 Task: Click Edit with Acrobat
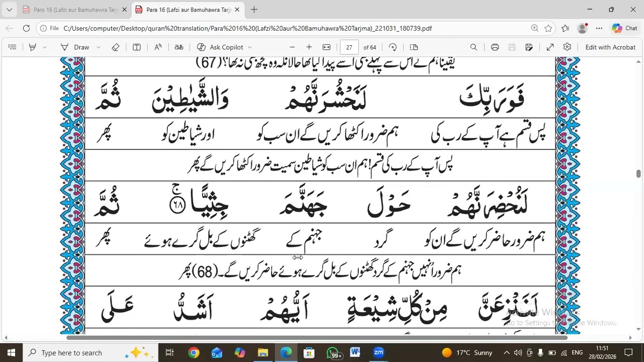click(x=610, y=47)
